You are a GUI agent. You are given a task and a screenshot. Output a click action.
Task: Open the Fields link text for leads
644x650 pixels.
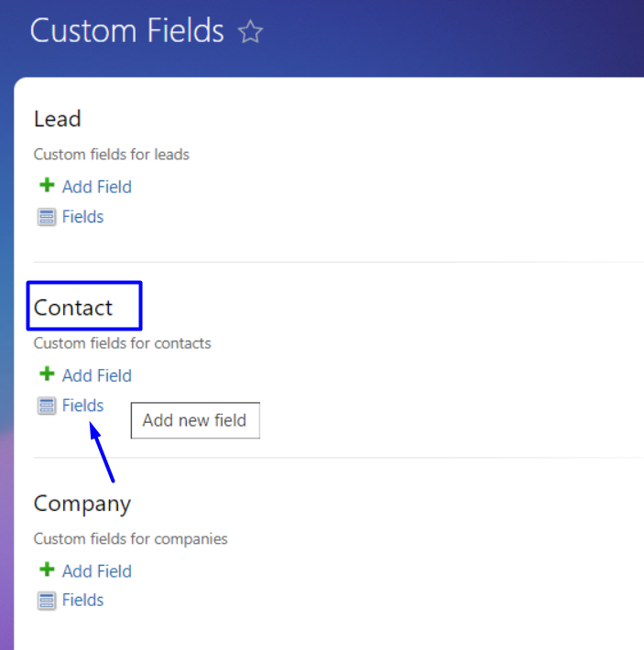(x=82, y=217)
